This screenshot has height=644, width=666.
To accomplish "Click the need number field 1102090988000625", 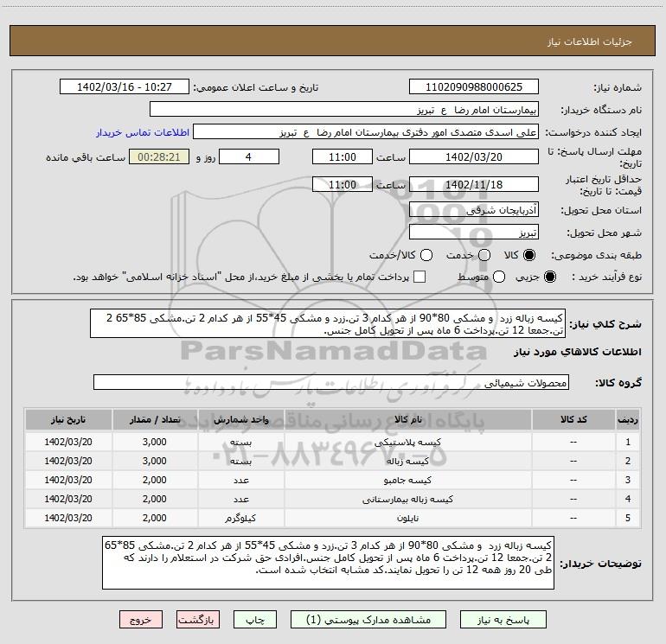I will (474, 87).
